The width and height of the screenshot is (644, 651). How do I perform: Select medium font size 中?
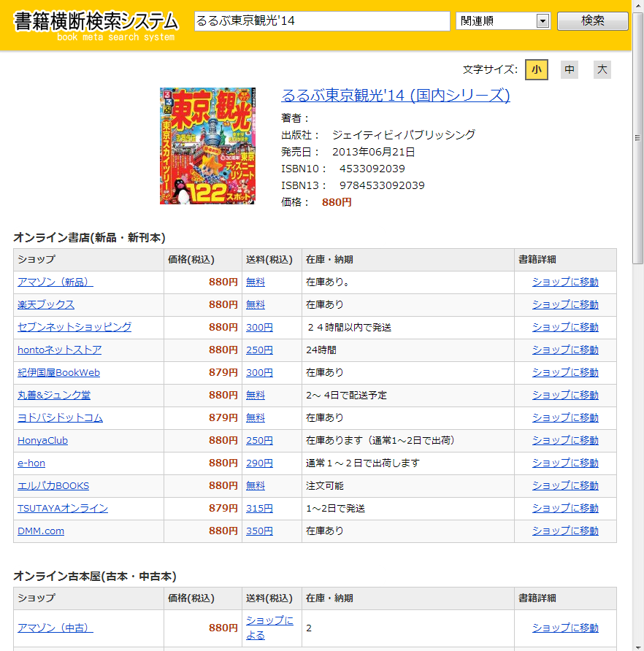click(x=570, y=69)
